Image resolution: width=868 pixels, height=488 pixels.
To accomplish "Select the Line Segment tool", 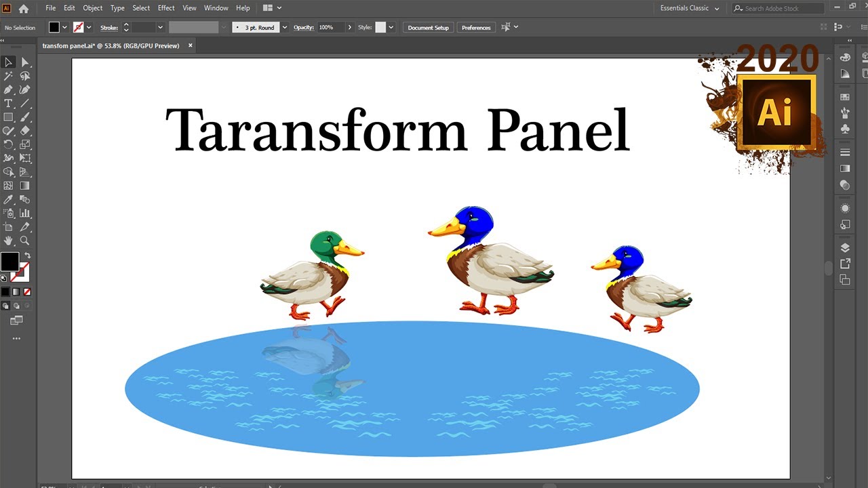I will click(25, 103).
